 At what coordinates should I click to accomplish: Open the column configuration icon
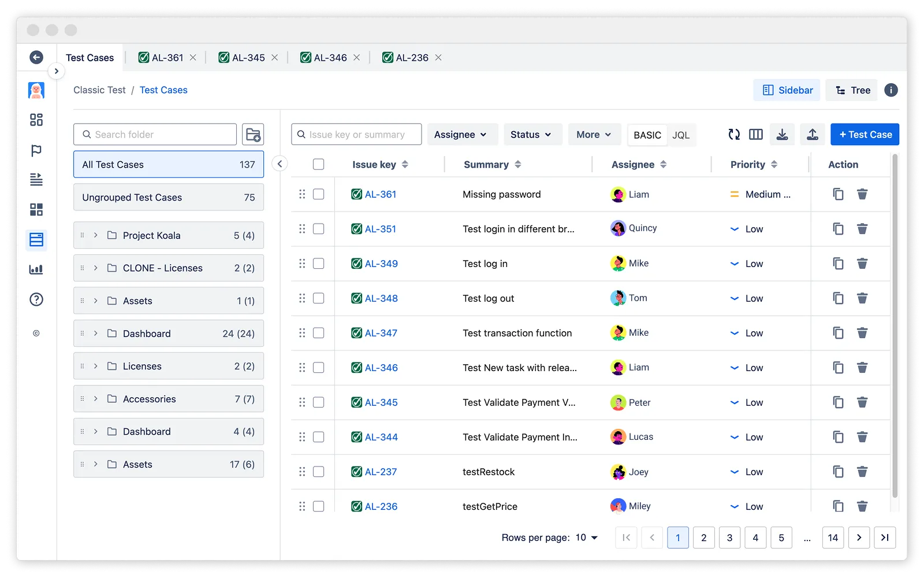coord(756,135)
